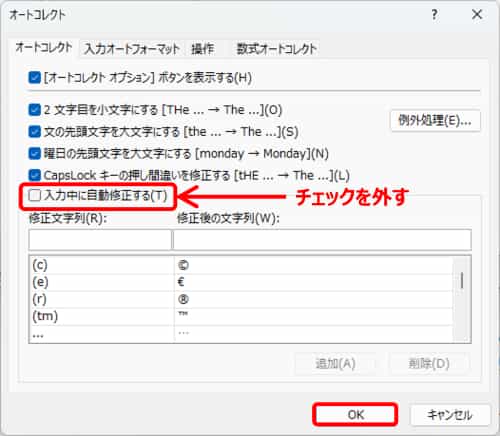The image size is (500, 436).
Task: Focus the 修正後の文字列(W) input field
Action: coord(322,239)
